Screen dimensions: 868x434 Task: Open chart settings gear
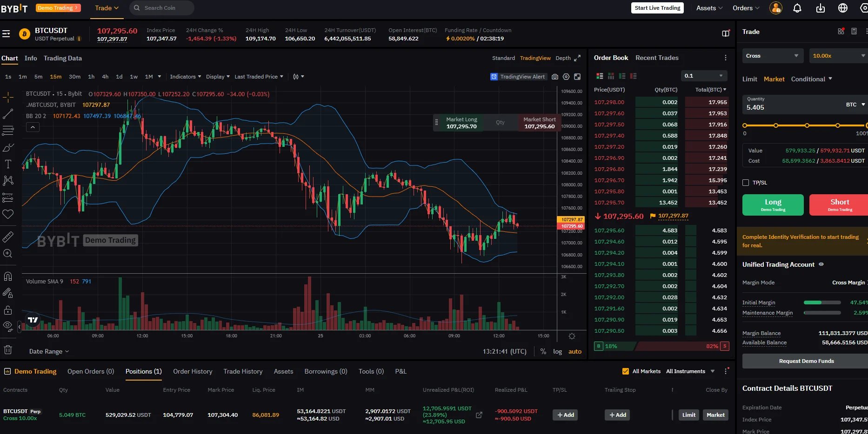[566, 77]
